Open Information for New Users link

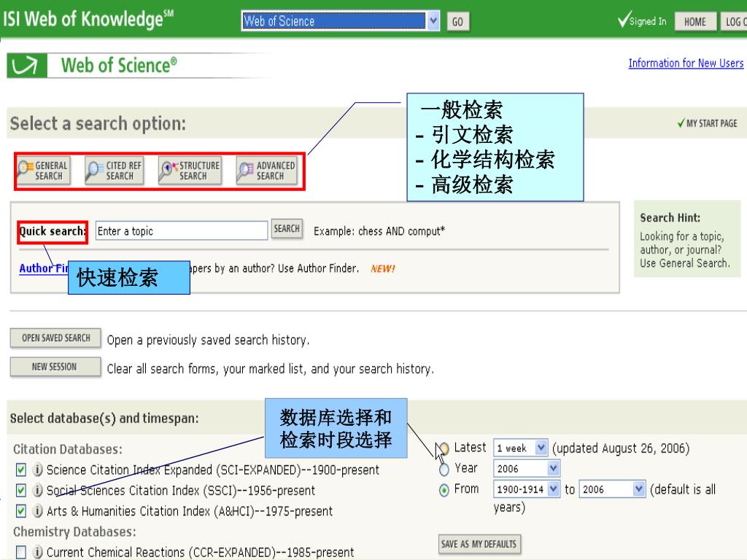click(x=686, y=63)
